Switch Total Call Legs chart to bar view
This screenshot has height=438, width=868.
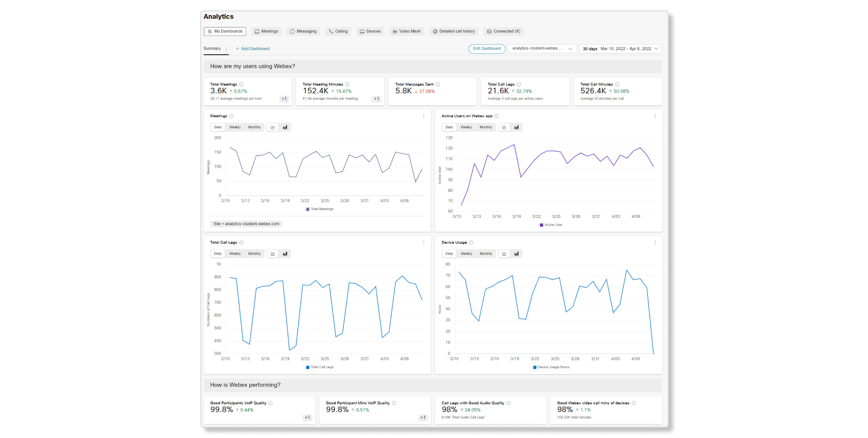coord(285,254)
